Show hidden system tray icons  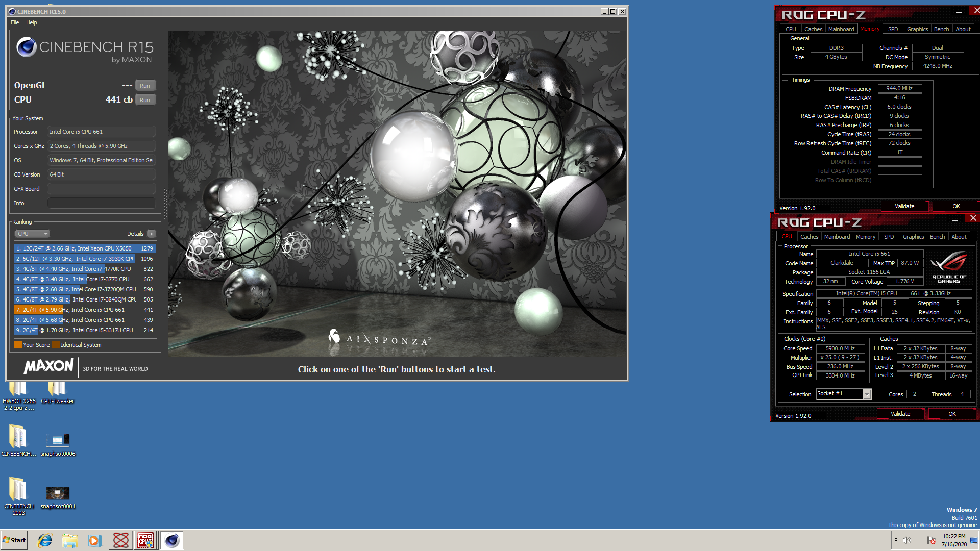896,540
